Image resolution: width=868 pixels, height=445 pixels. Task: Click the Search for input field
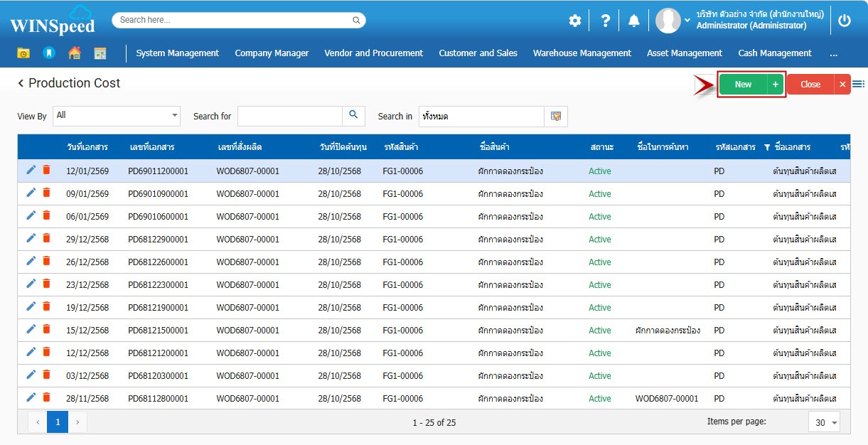[x=289, y=116]
